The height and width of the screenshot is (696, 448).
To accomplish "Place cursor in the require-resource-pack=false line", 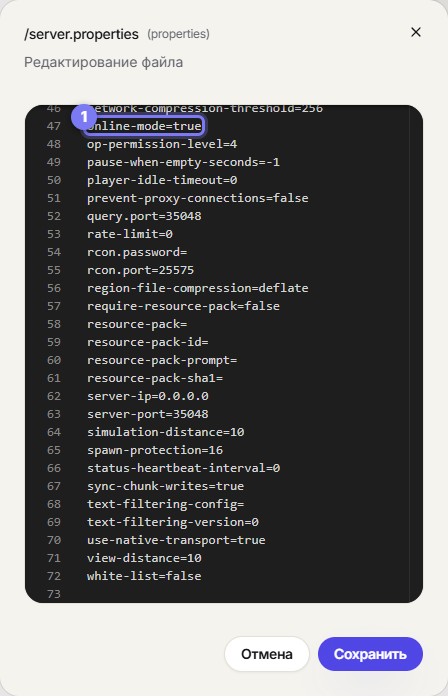I will tap(183, 306).
